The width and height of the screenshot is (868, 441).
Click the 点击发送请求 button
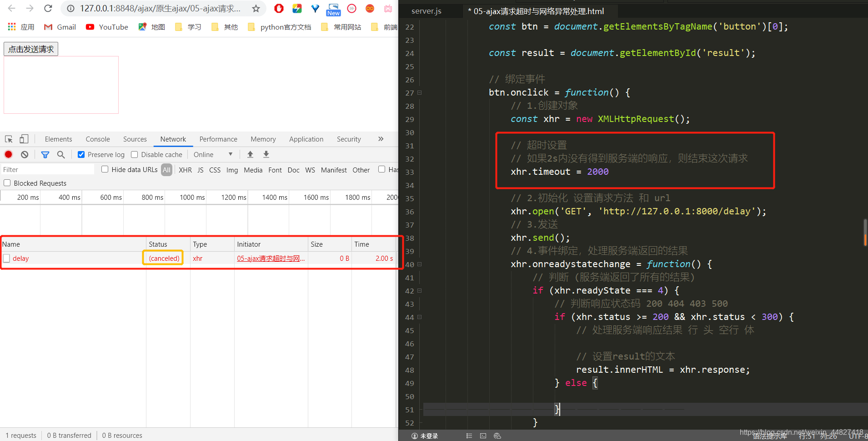coord(31,49)
